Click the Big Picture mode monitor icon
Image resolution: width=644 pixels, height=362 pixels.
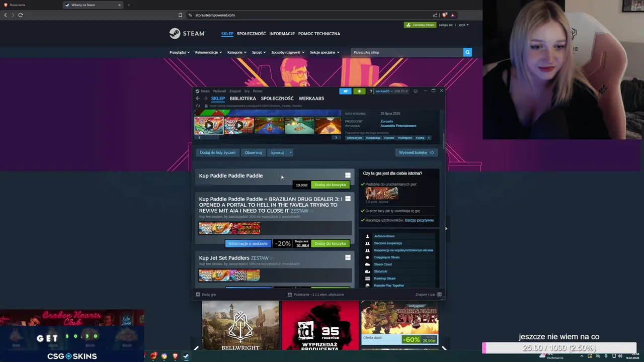click(x=416, y=91)
